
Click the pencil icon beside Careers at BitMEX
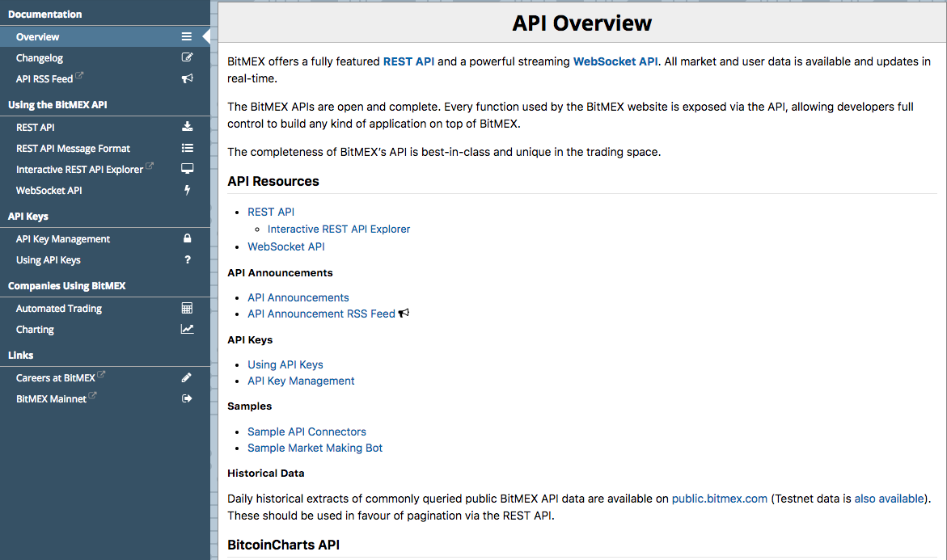click(x=187, y=377)
